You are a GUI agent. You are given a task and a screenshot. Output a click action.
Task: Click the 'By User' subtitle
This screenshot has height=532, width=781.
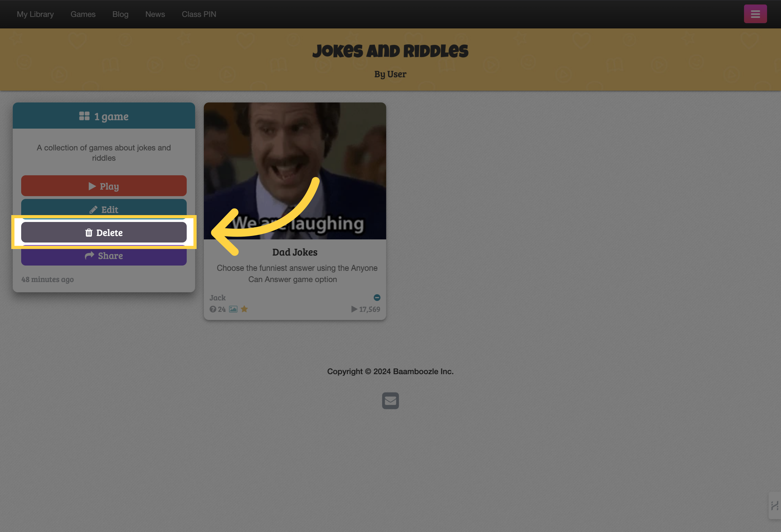[390, 74]
